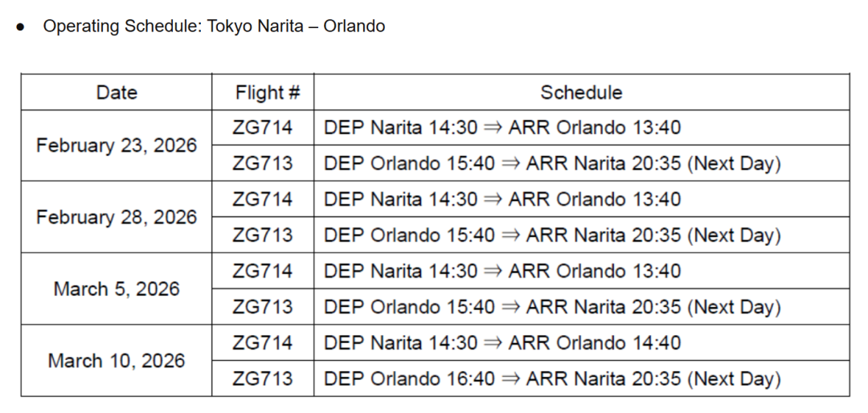Select ZG714 in the March 10 row
Image resolution: width=868 pixels, height=413 pixels.
262,342
